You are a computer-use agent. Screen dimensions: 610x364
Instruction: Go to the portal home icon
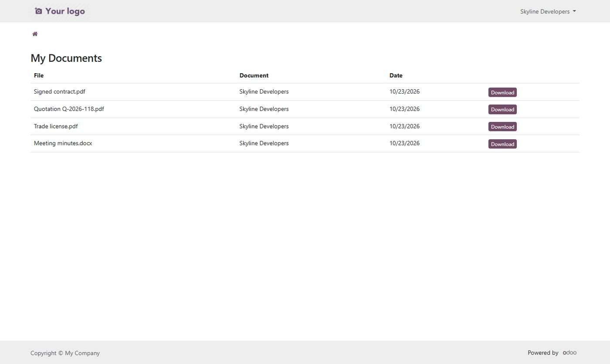35,34
